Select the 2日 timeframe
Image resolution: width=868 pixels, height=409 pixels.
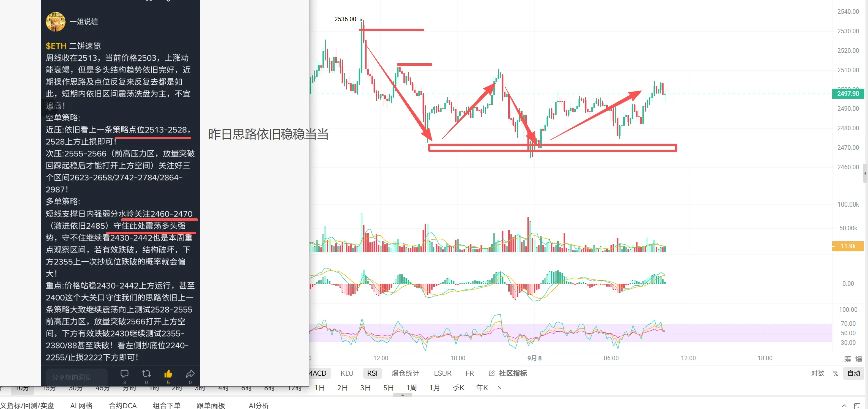[x=343, y=388]
